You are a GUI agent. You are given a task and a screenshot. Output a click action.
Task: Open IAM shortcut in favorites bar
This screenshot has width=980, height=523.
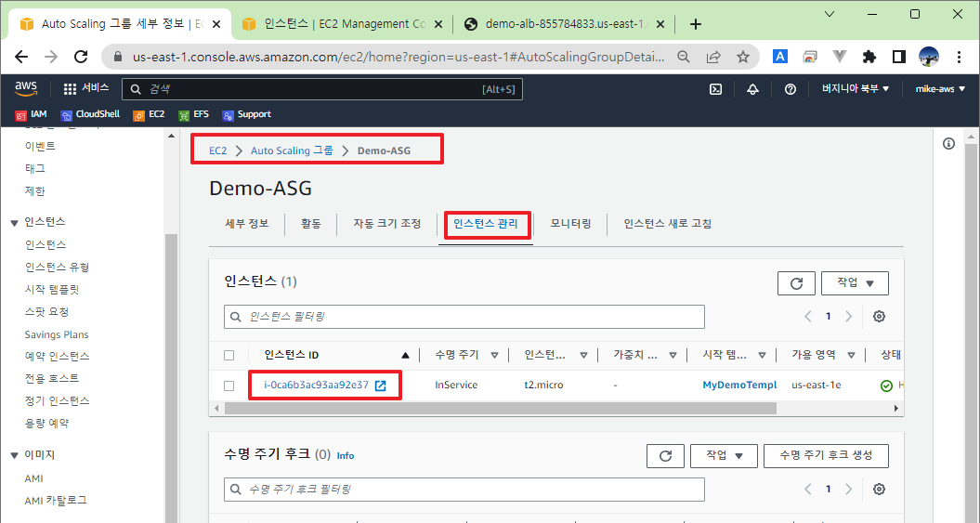coord(32,114)
